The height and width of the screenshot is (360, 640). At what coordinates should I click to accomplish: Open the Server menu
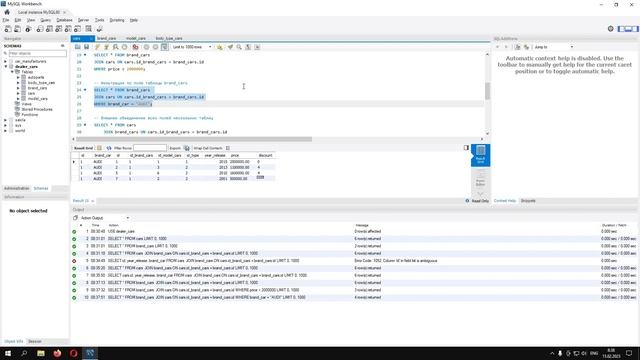click(x=83, y=20)
